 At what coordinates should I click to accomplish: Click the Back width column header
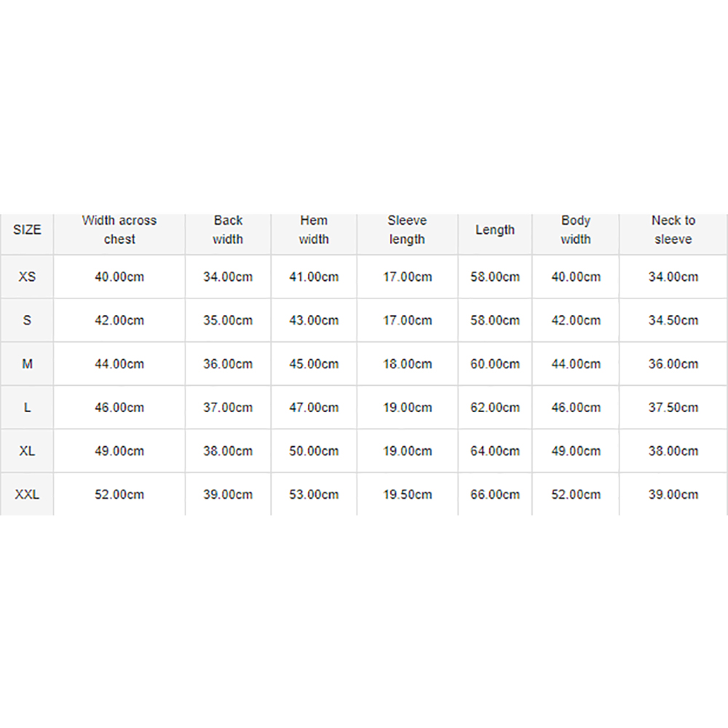coord(228,230)
